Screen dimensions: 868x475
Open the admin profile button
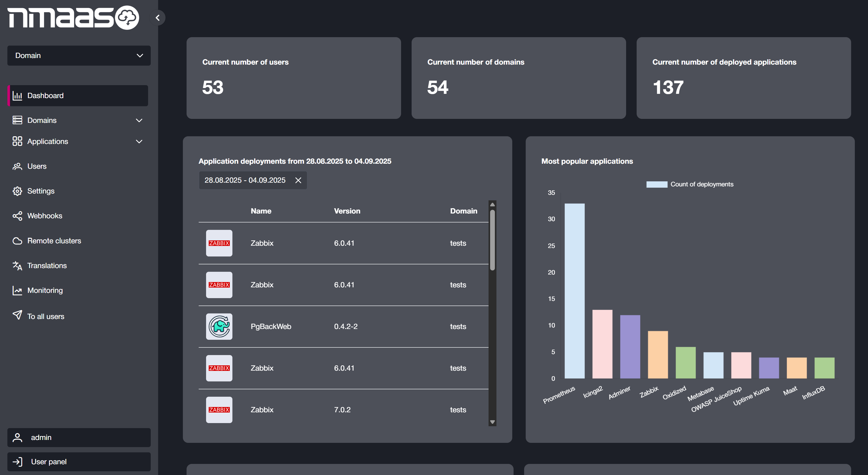(79, 437)
